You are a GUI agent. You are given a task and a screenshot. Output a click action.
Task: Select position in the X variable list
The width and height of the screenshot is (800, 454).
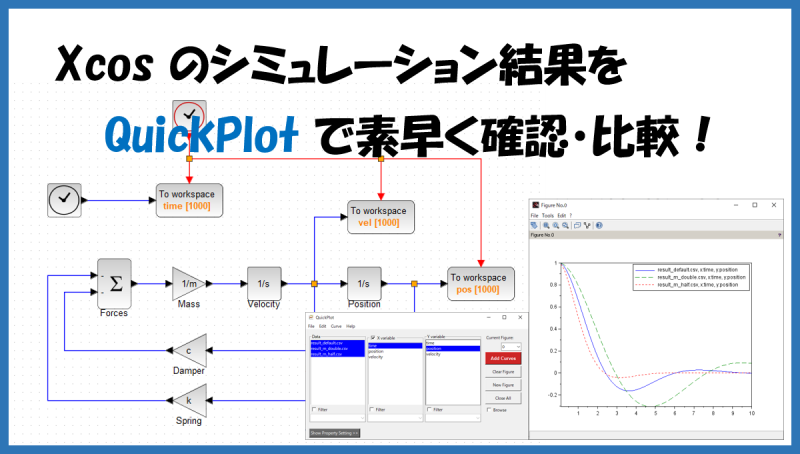click(x=395, y=351)
